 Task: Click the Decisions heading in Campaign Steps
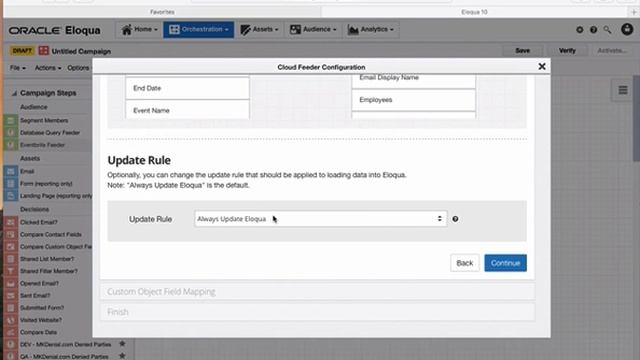35,209
